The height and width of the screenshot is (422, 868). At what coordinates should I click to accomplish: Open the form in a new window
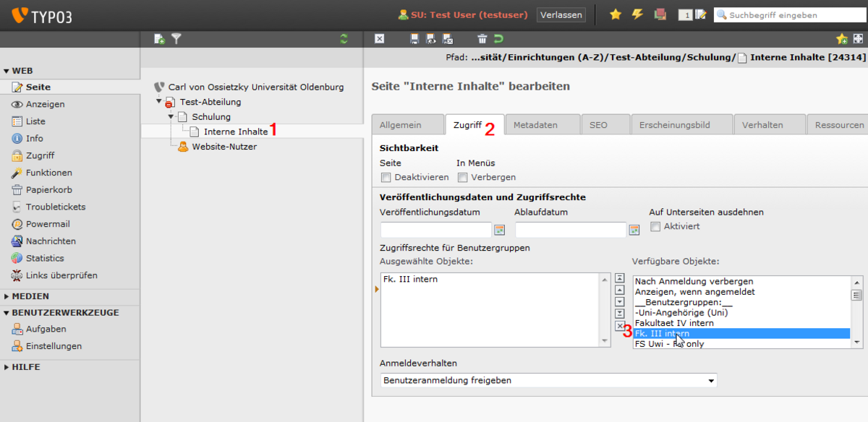click(858, 38)
